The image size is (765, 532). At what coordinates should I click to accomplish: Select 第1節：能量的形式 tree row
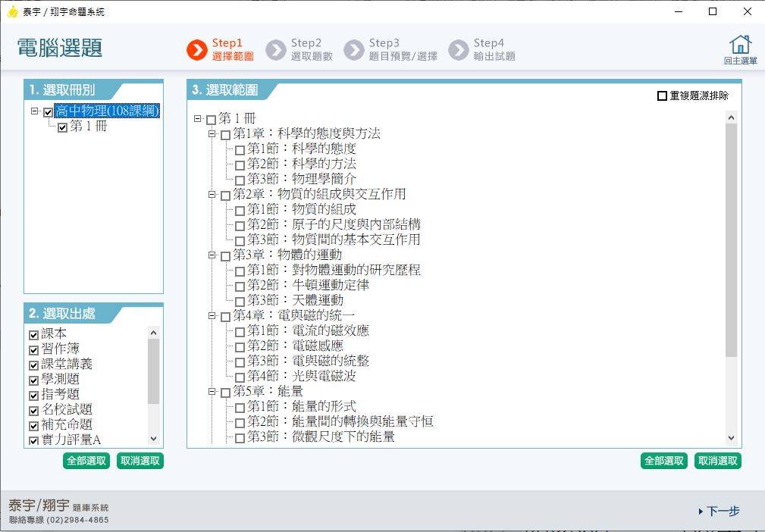[x=302, y=406]
